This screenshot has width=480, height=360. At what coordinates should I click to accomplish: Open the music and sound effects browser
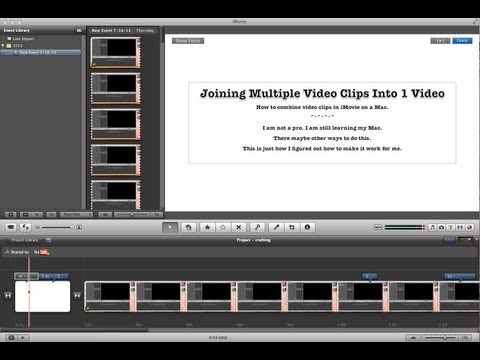pyautogui.click(x=432, y=227)
